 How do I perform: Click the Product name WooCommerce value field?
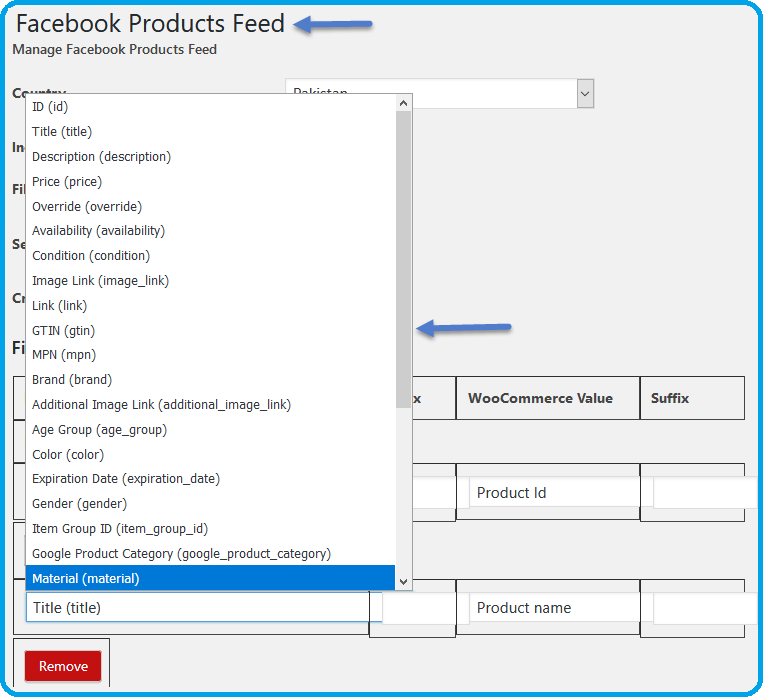(x=554, y=607)
